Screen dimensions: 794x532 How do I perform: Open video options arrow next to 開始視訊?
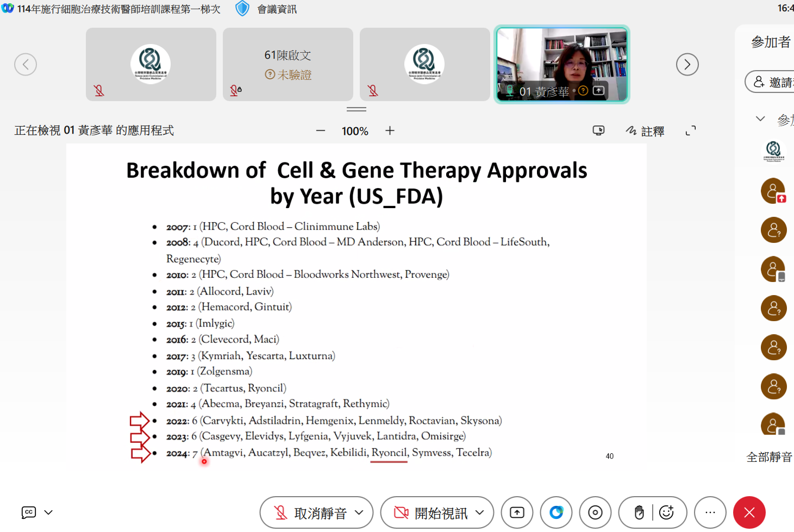tap(480, 512)
